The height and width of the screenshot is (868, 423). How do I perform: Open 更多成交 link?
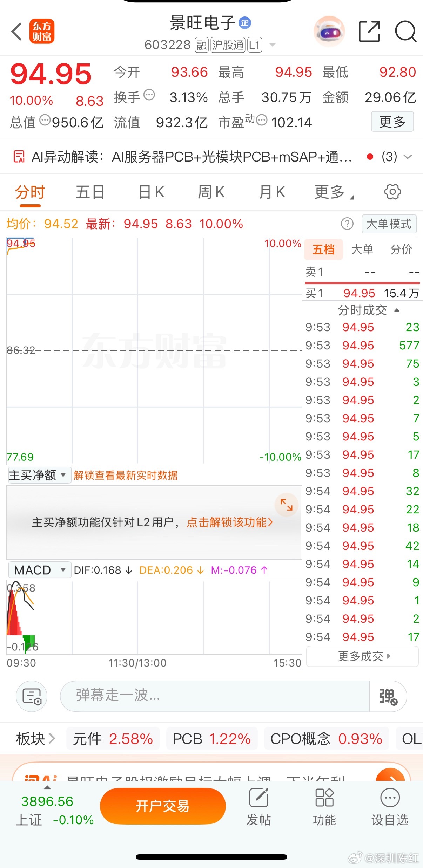tap(362, 656)
